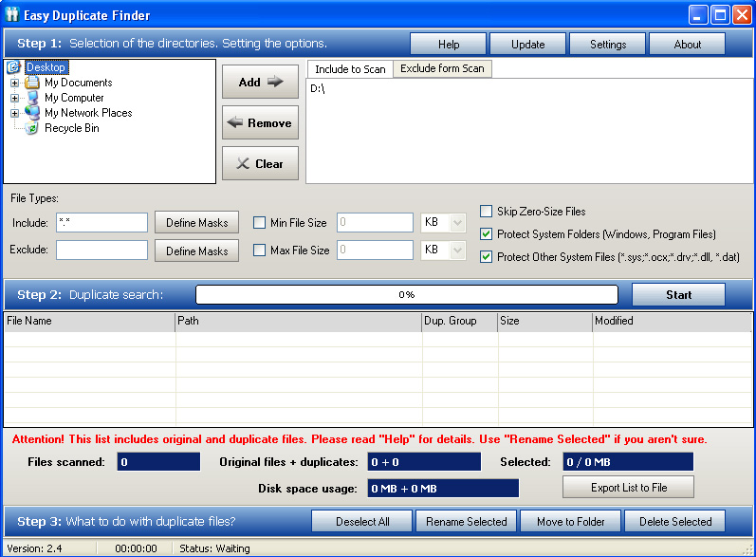Click the Exclude file types field

click(101, 251)
